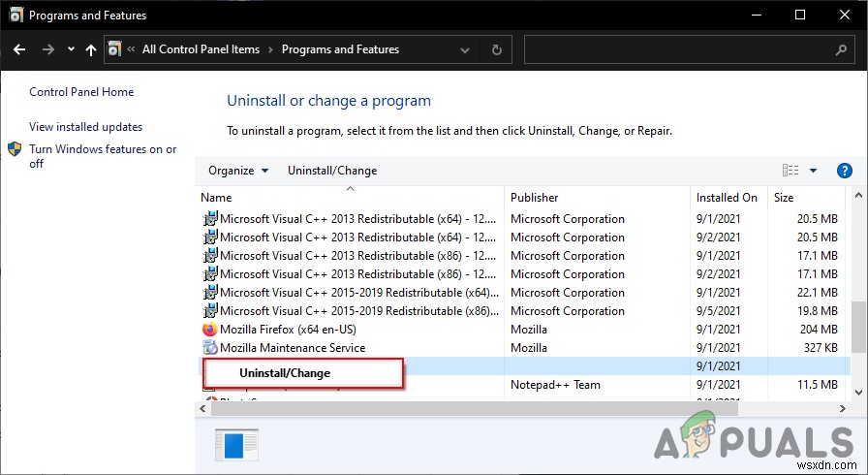Click the Help question mark icon
868x475 pixels.
pyautogui.click(x=844, y=171)
